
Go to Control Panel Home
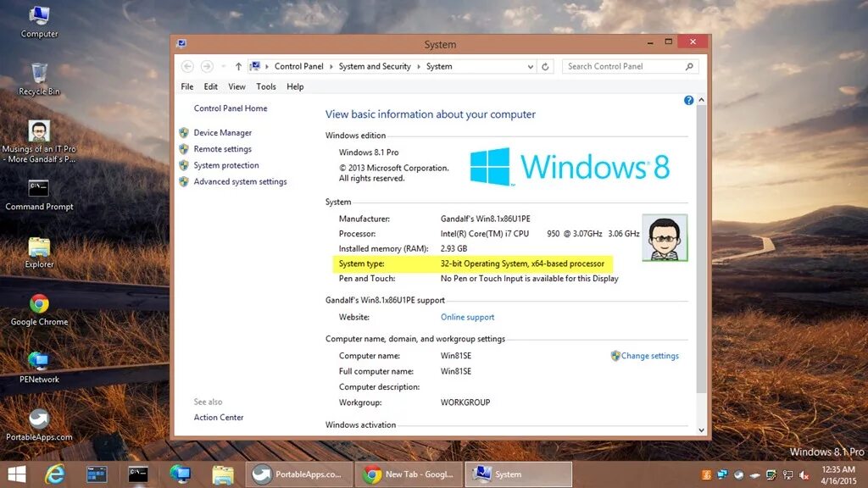[231, 108]
